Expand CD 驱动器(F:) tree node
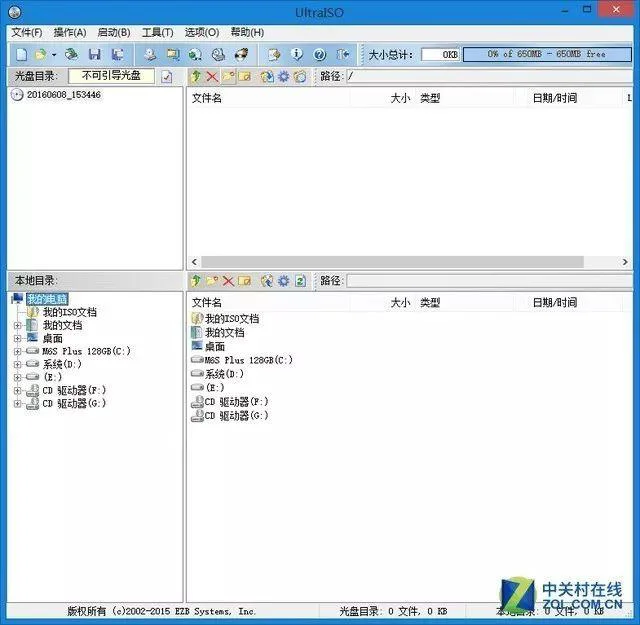The width and height of the screenshot is (640, 625). tap(17, 390)
